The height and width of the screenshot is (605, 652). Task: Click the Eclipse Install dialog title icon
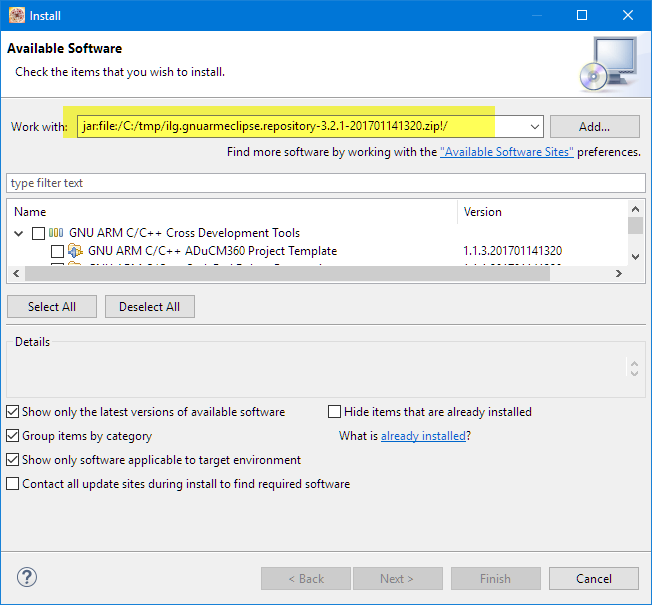[x=16, y=15]
